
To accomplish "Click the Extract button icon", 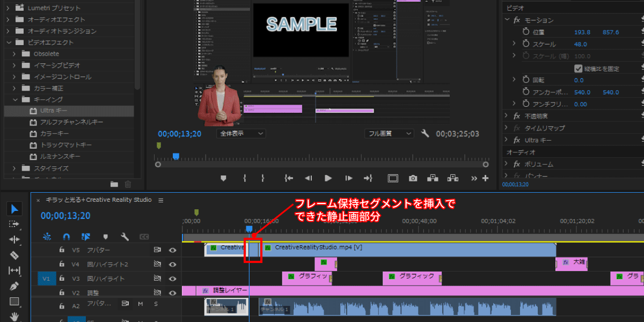I will pos(453,178).
